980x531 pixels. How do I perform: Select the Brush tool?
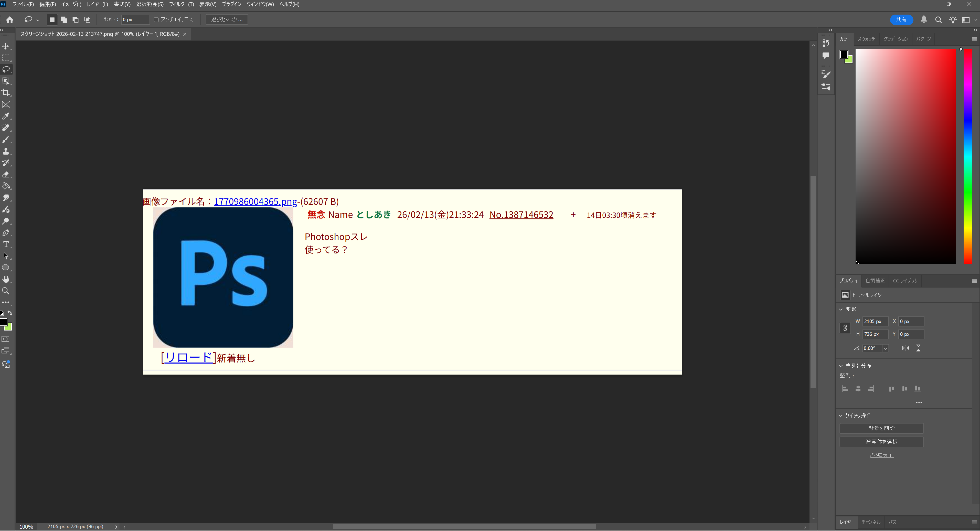(6, 139)
